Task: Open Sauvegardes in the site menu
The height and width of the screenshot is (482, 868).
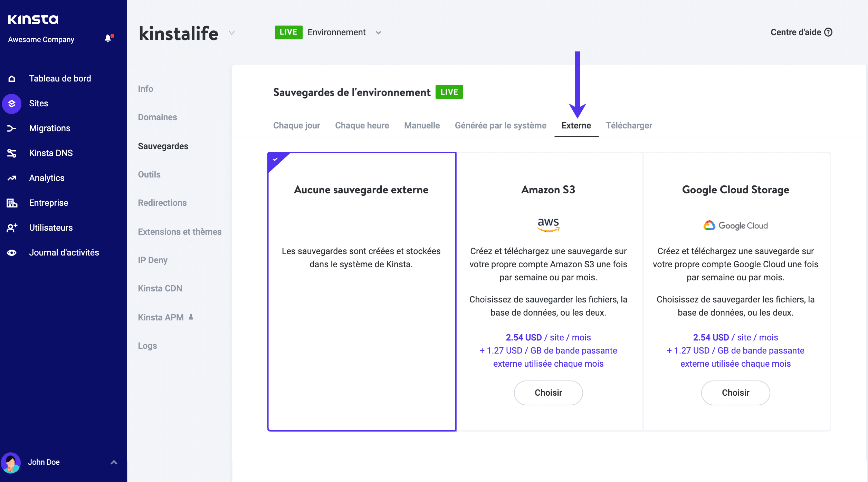Action: pos(163,146)
